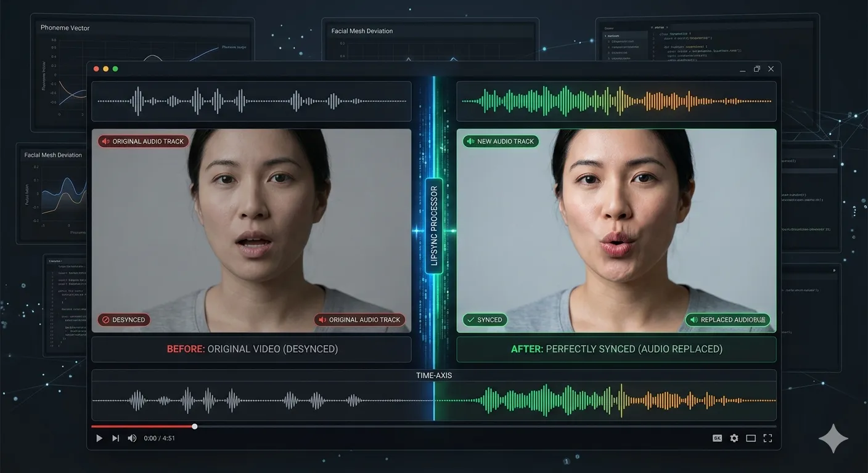Screen dimensions: 868x473
Task: Mute audio using the speaker icon
Action: (132, 438)
